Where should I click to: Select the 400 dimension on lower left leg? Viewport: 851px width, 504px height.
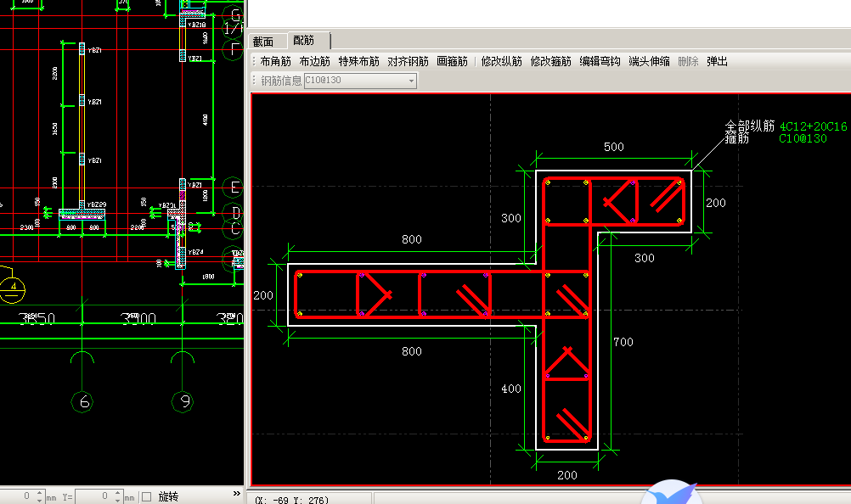[x=511, y=389]
